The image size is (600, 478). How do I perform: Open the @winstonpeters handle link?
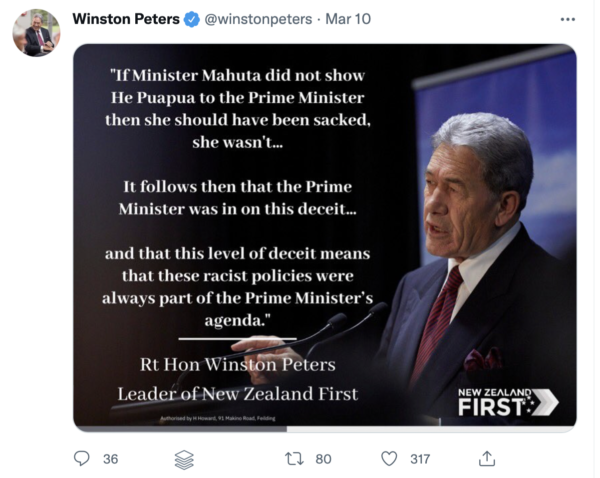258,19
